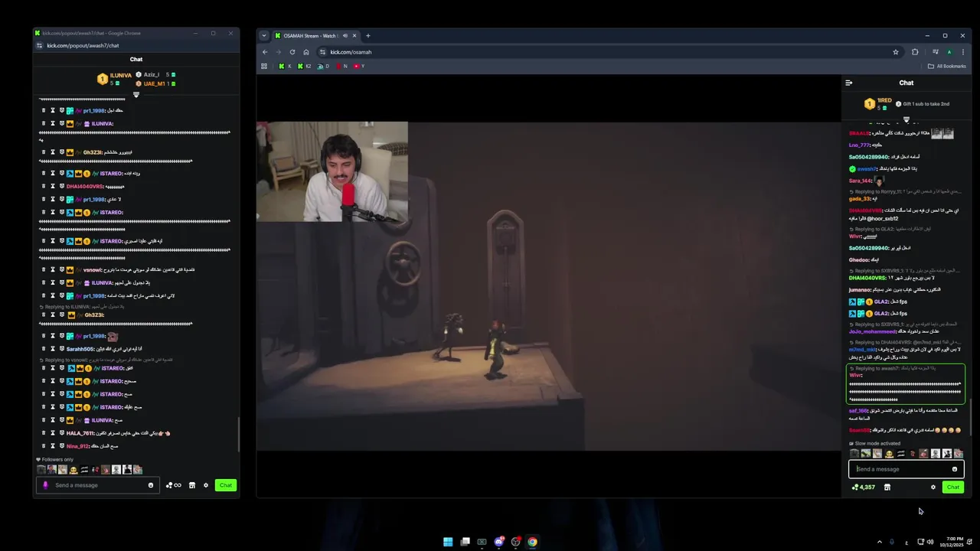Click the emoji picker in popout chat input
The image size is (980, 551).
point(150,485)
